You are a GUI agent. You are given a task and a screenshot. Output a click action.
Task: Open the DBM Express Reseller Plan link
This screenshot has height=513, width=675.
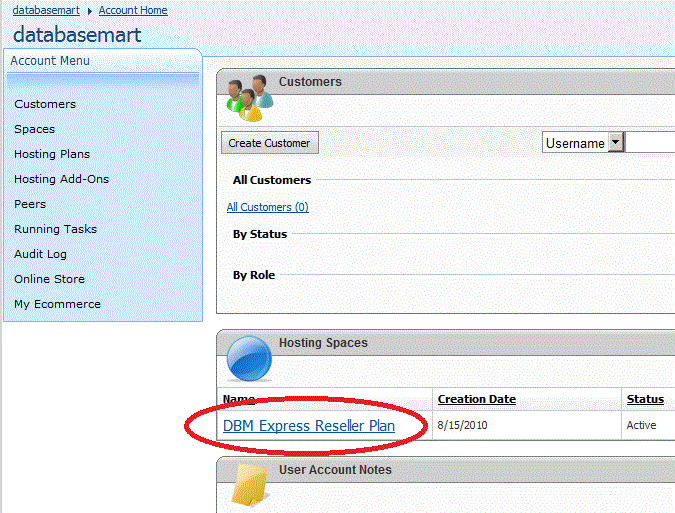tap(309, 426)
